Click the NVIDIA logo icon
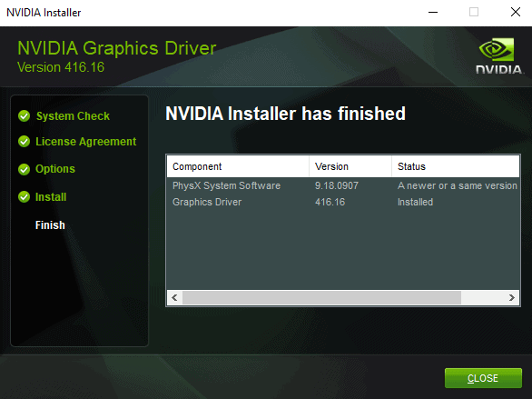This screenshot has height=399, width=532. pos(499,56)
